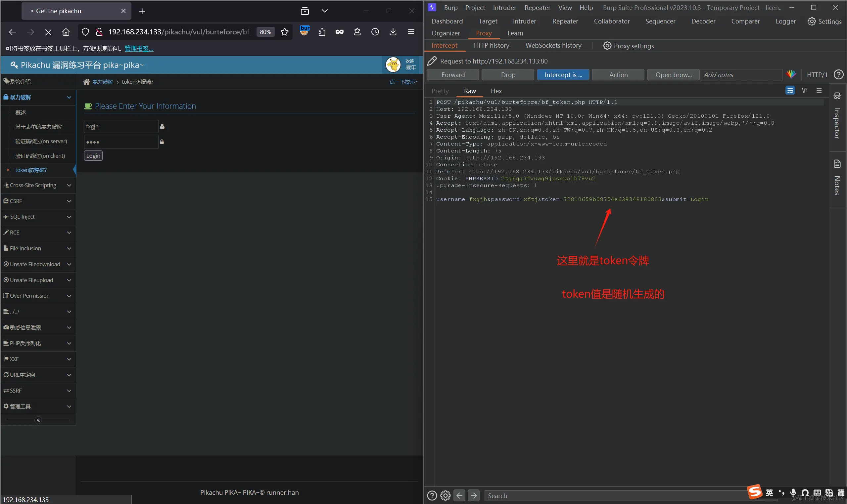Go back in the Firefox browser
Viewport: 847px width, 504px height.
[x=13, y=32]
